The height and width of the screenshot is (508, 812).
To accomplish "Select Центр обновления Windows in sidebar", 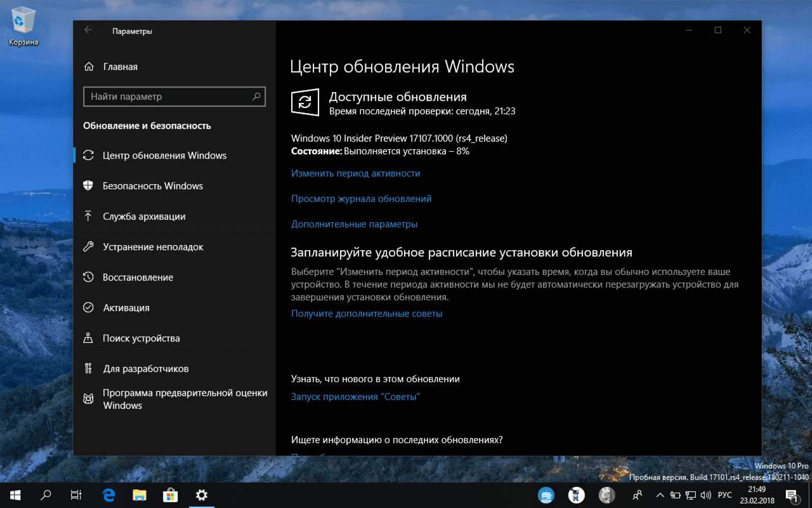I will [x=174, y=156].
